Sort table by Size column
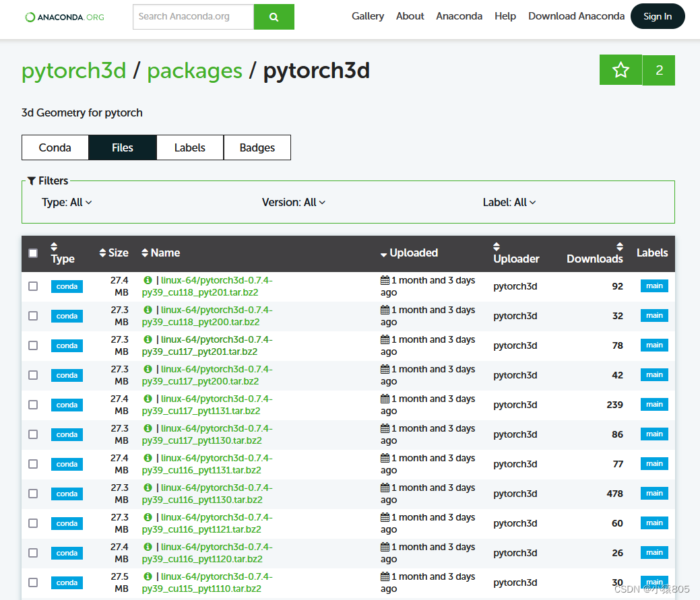The width and height of the screenshot is (700, 600). [x=114, y=253]
